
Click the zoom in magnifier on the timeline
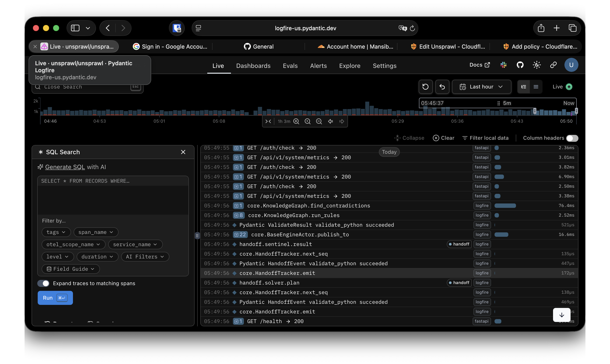coord(296,121)
